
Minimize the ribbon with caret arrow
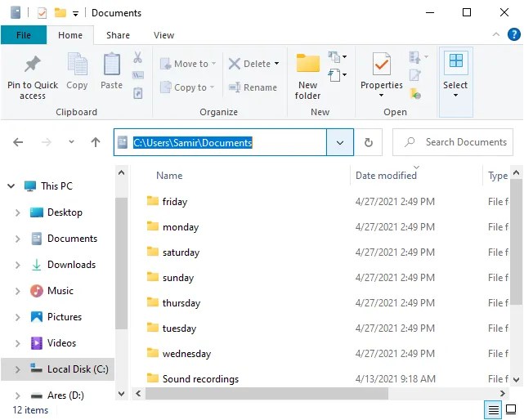click(496, 34)
